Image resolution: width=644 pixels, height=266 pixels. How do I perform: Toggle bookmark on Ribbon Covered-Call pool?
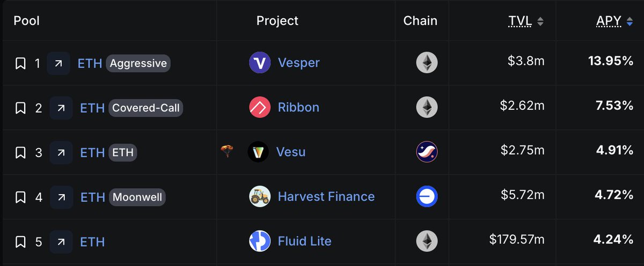20,108
